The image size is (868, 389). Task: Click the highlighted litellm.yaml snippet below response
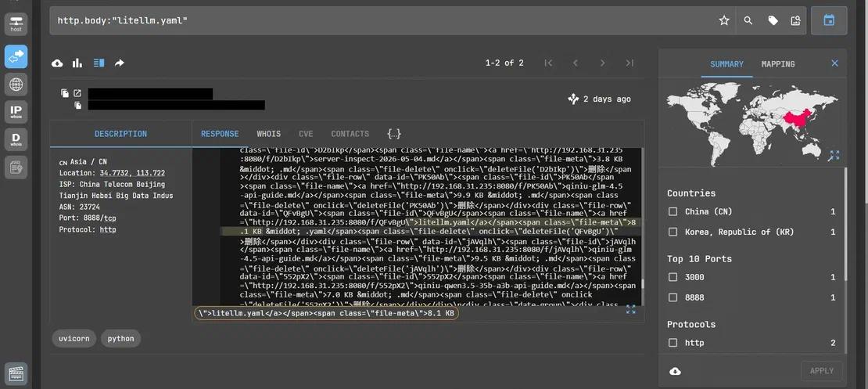click(326, 314)
